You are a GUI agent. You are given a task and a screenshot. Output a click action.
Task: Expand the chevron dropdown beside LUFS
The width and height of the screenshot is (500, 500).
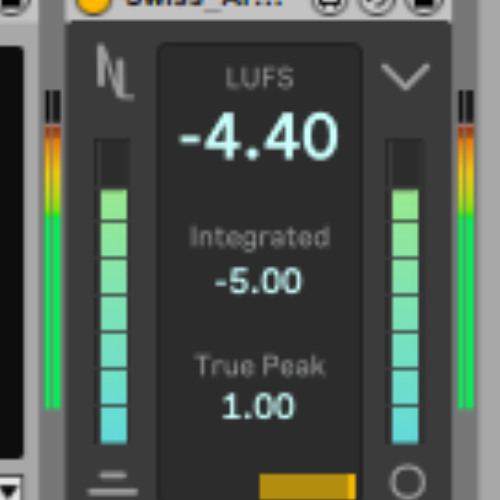(405, 77)
